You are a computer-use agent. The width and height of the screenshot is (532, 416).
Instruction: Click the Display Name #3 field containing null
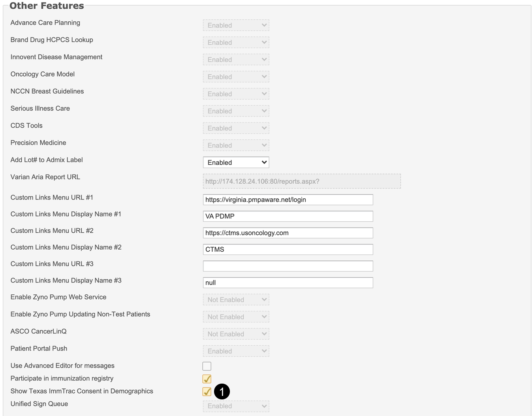tap(288, 283)
